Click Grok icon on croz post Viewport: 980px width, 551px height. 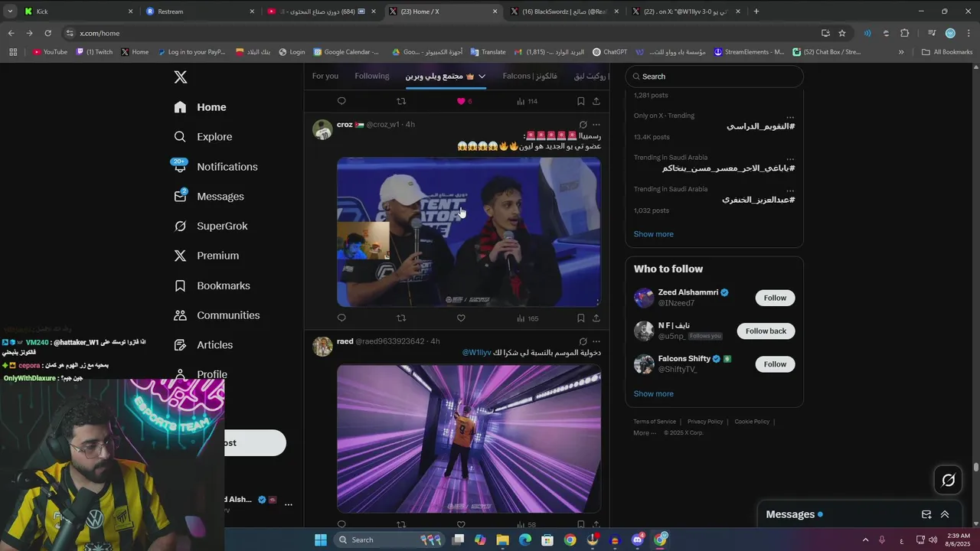click(583, 125)
